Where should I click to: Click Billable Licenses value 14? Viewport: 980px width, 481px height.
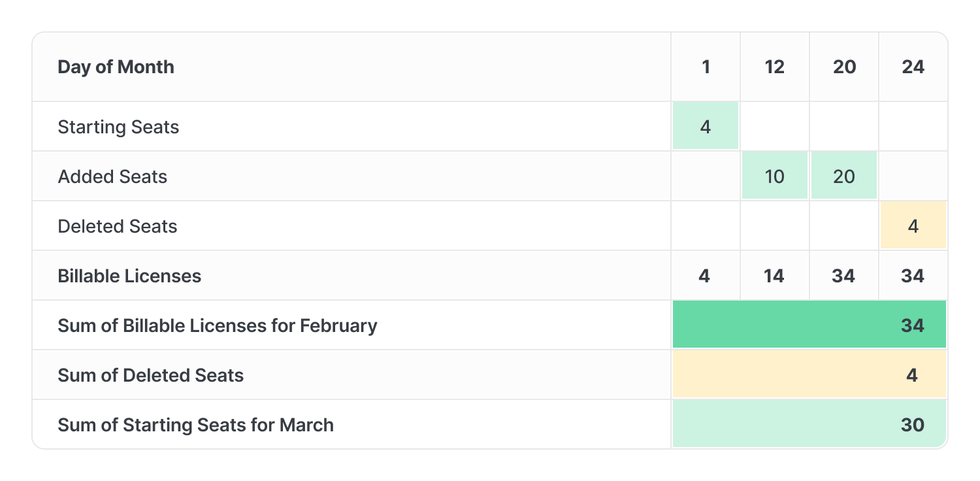[774, 276]
